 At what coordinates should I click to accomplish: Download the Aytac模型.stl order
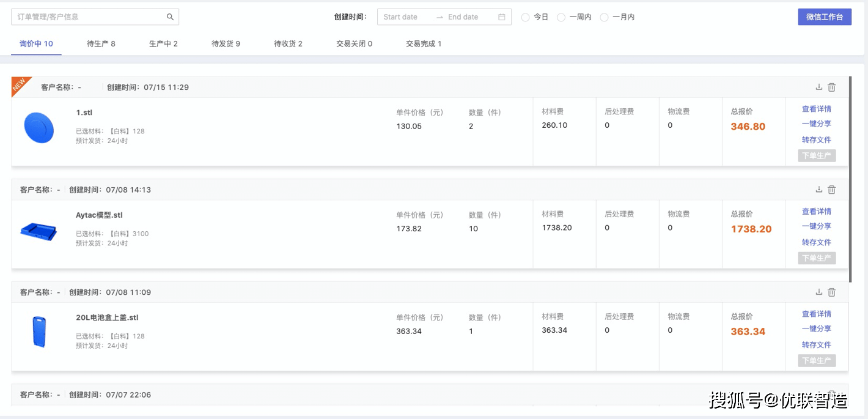point(819,190)
